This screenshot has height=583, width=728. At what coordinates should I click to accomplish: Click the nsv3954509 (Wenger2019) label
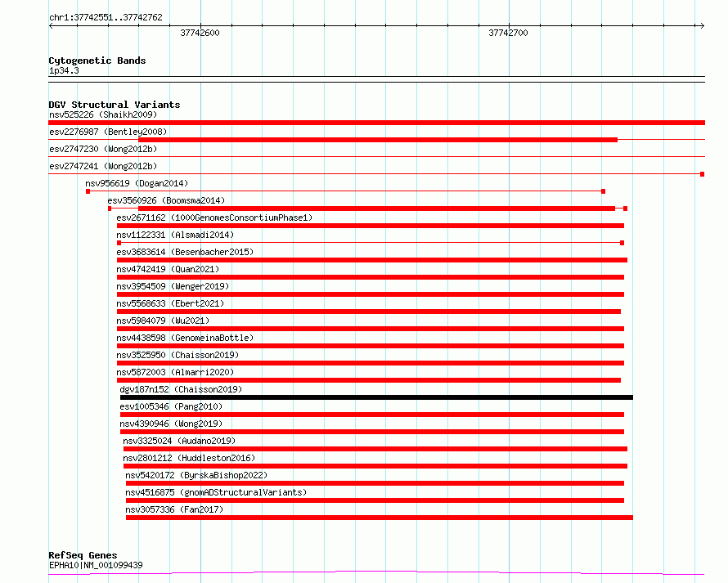click(x=173, y=286)
